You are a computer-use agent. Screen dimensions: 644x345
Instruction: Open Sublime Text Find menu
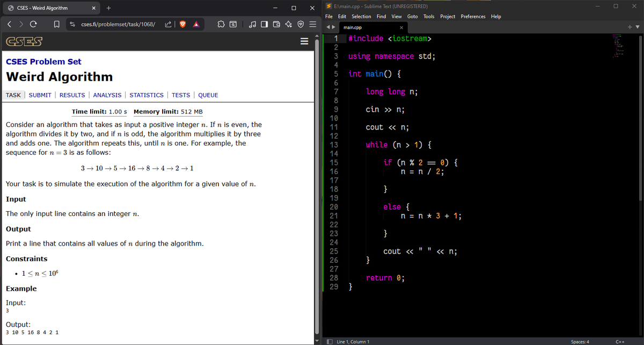[382, 17]
